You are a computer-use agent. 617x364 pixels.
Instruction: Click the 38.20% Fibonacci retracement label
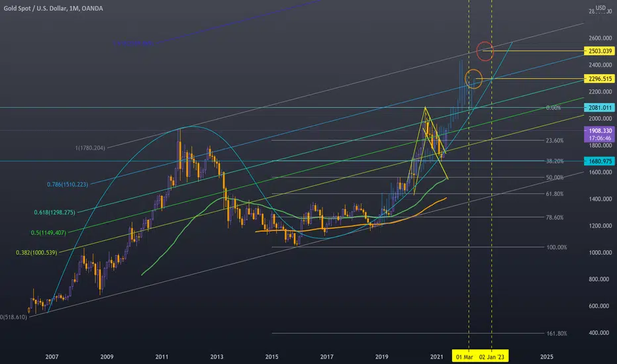tap(555, 161)
